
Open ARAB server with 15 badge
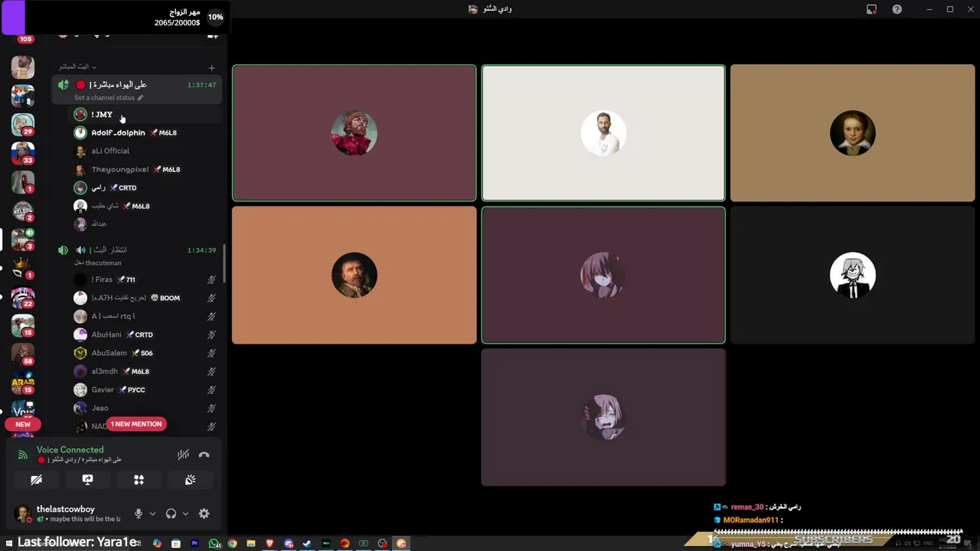(x=23, y=383)
